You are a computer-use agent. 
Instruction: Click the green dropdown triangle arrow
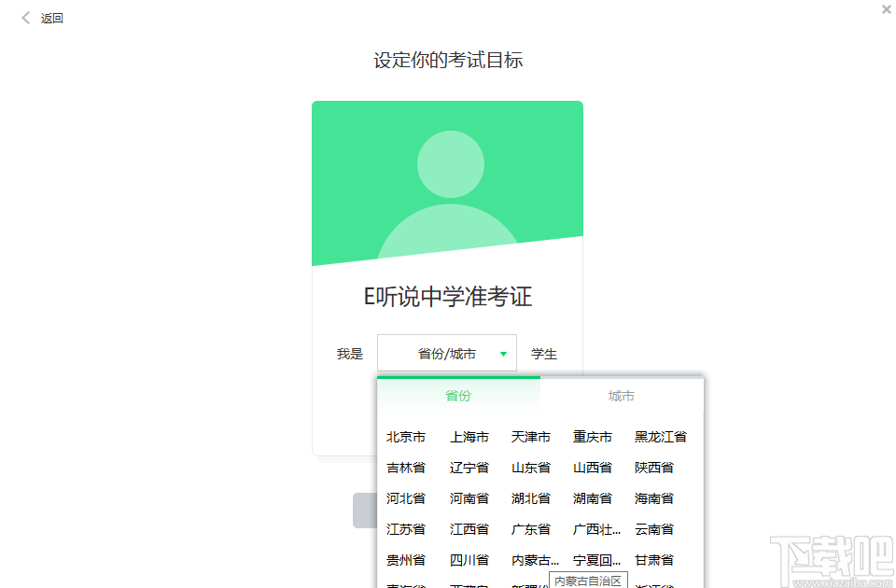503,353
